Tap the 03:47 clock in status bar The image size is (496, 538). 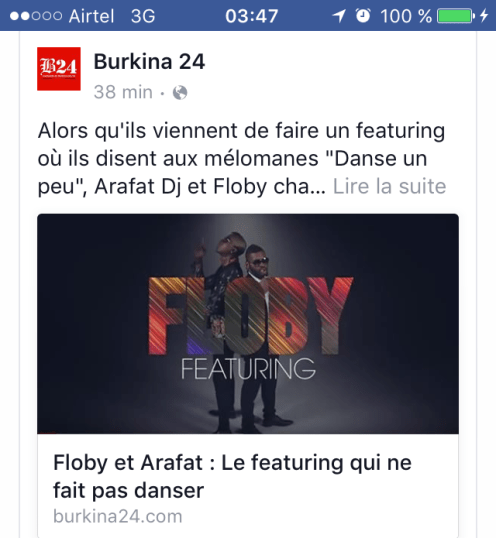[x=251, y=16]
